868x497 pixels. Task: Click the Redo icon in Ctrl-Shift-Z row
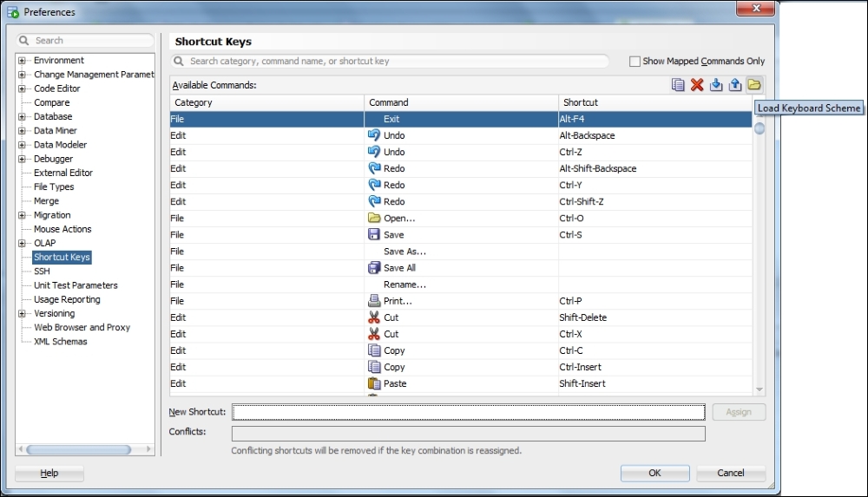click(374, 201)
